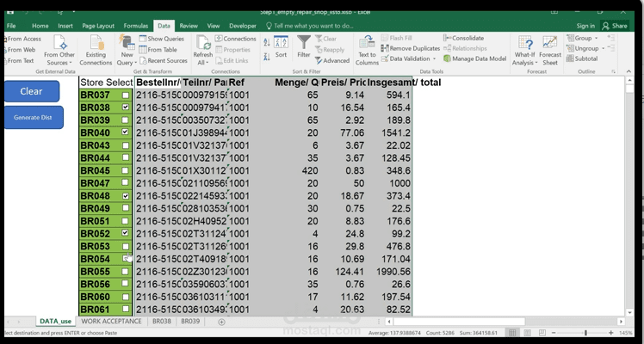The width and height of the screenshot is (644, 344).
Task: Adjust the zoom slider handle
Action: (585, 333)
